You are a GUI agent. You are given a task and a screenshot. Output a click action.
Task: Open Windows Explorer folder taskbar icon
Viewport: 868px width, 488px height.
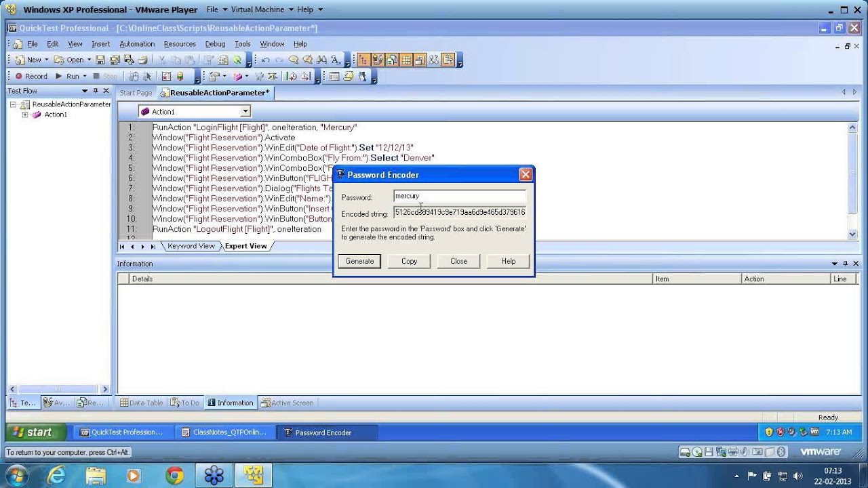pyautogui.click(x=96, y=476)
